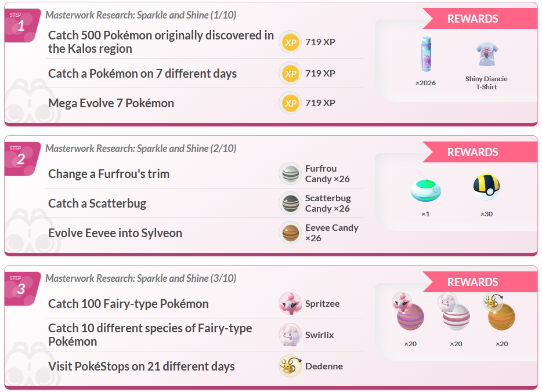Select 'Evolve Eevee into Sylveon' task text
This screenshot has width=542, height=392.
[115, 233]
